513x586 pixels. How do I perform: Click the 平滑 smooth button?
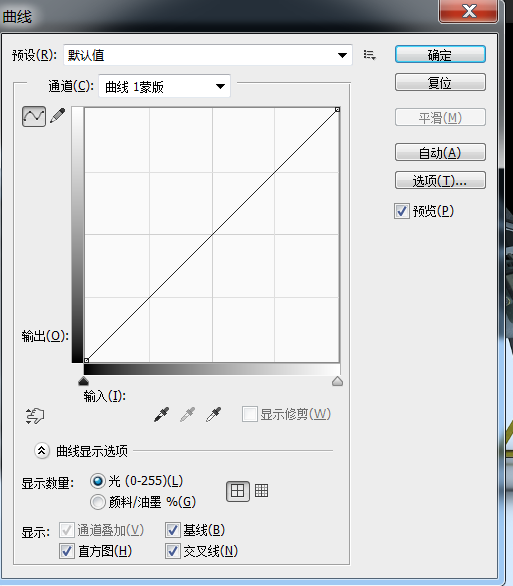click(x=441, y=118)
